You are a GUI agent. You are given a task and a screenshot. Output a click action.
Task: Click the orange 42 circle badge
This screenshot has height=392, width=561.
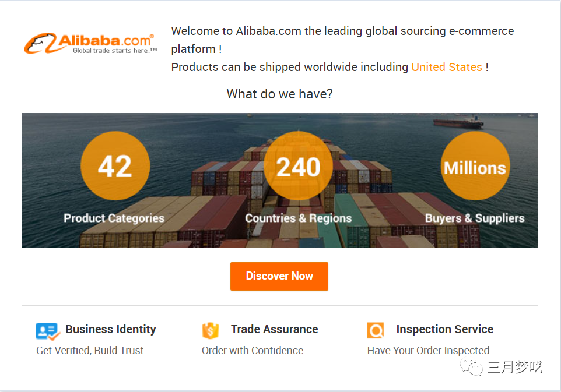tap(115, 167)
